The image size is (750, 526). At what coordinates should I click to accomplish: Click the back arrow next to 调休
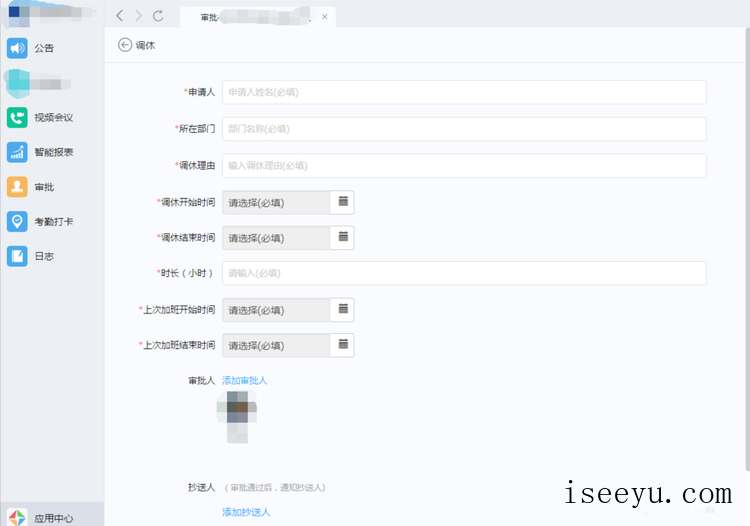pos(125,45)
